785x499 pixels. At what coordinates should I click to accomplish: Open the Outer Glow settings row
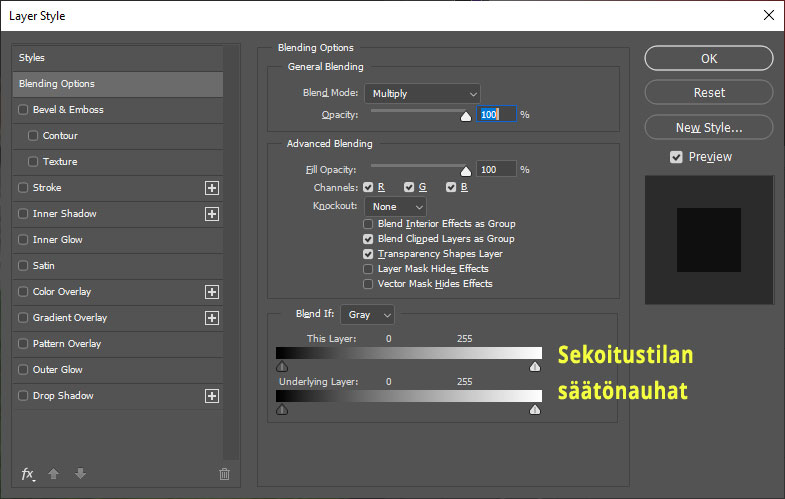[x=118, y=370]
